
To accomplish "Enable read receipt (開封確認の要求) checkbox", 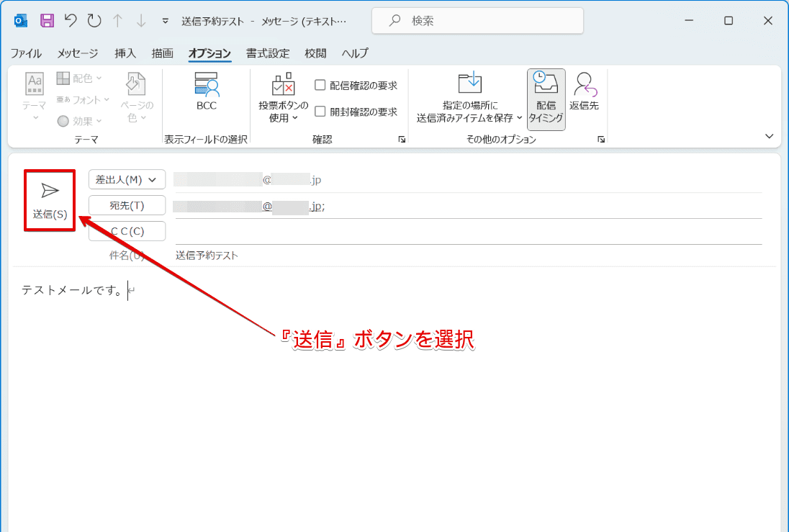I will click(321, 112).
